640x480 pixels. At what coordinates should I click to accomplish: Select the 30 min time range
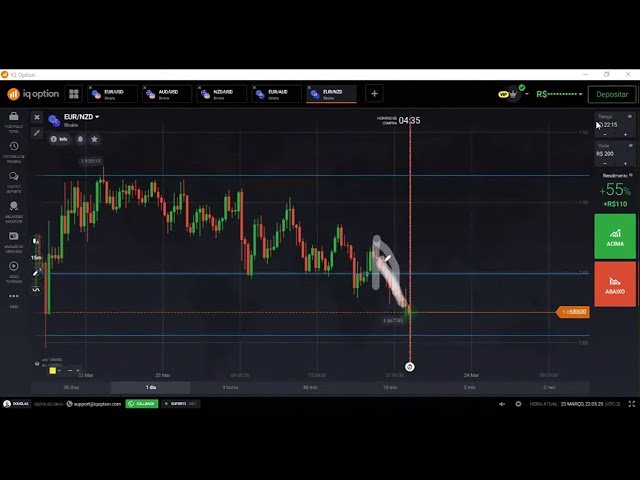(x=310, y=387)
